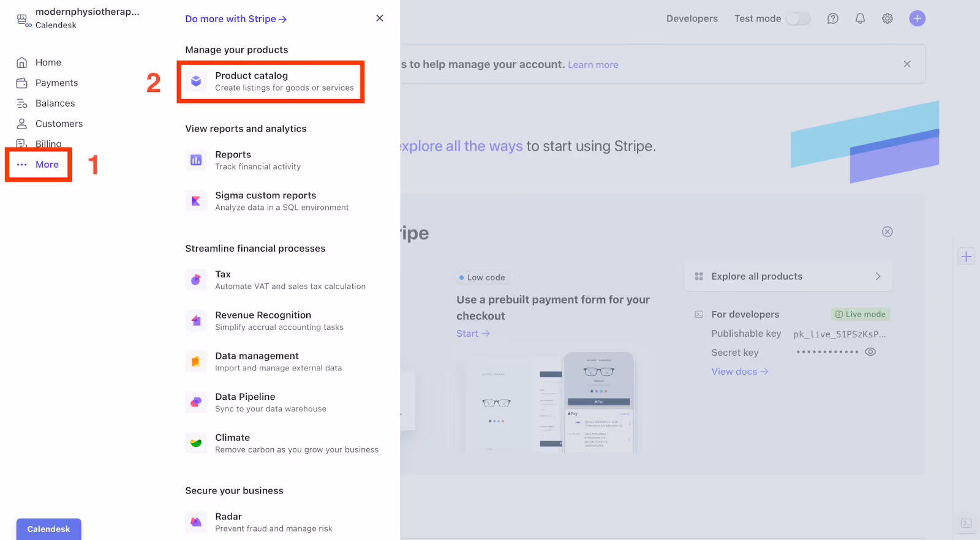980x540 pixels.
Task: Click the Data Pipeline icon
Action: pyautogui.click(x=196, y=402)
